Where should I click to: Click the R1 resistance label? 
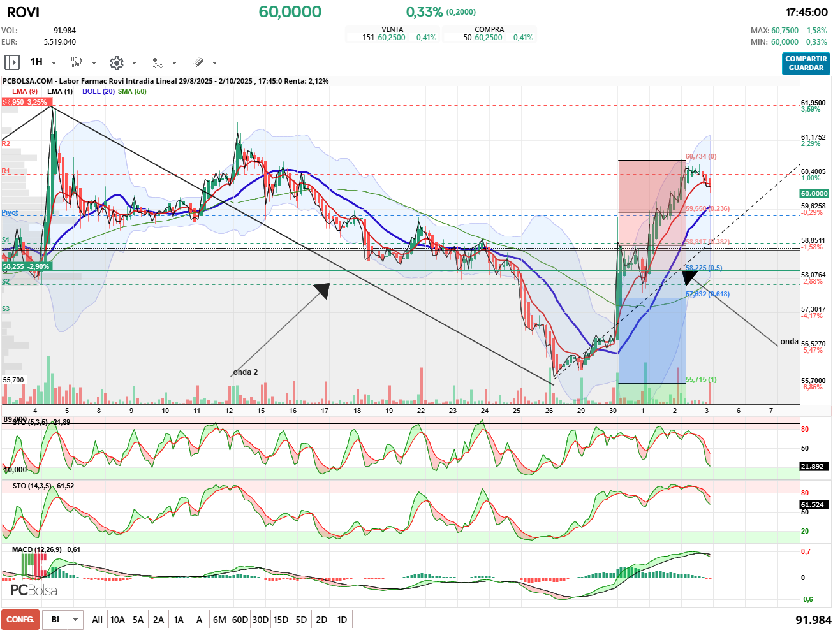6,171
